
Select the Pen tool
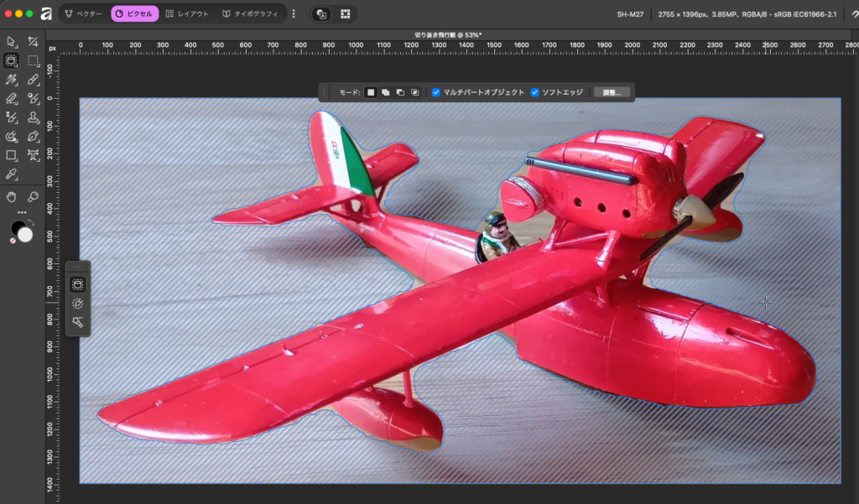pos(33,137)
